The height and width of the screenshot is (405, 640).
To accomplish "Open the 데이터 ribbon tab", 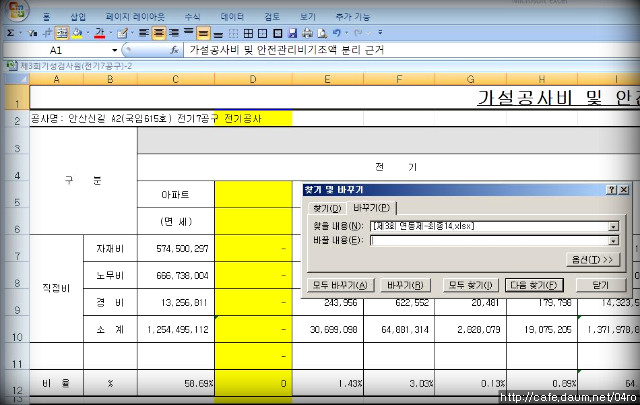I will pos(232,17).
